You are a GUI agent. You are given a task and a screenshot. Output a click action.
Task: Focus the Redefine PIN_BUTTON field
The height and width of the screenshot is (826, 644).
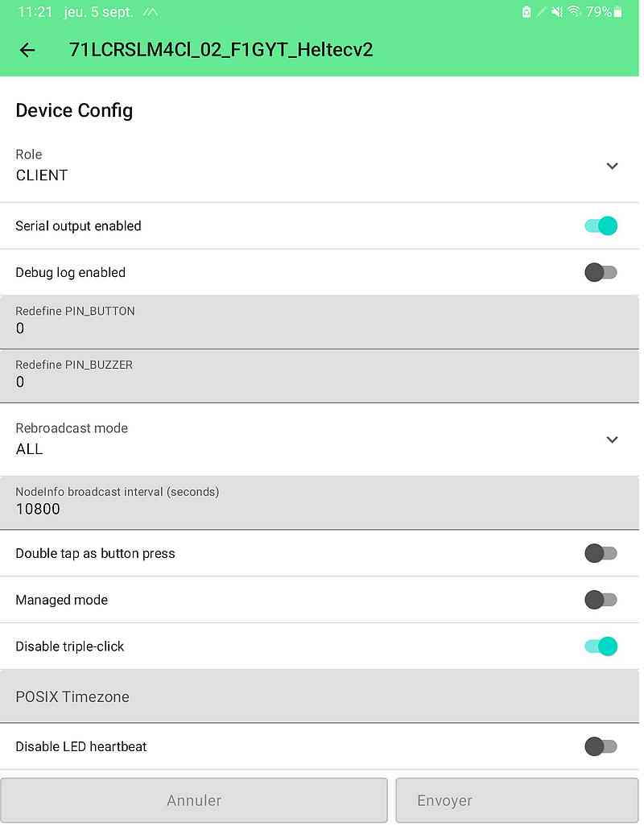pos(319,322)
